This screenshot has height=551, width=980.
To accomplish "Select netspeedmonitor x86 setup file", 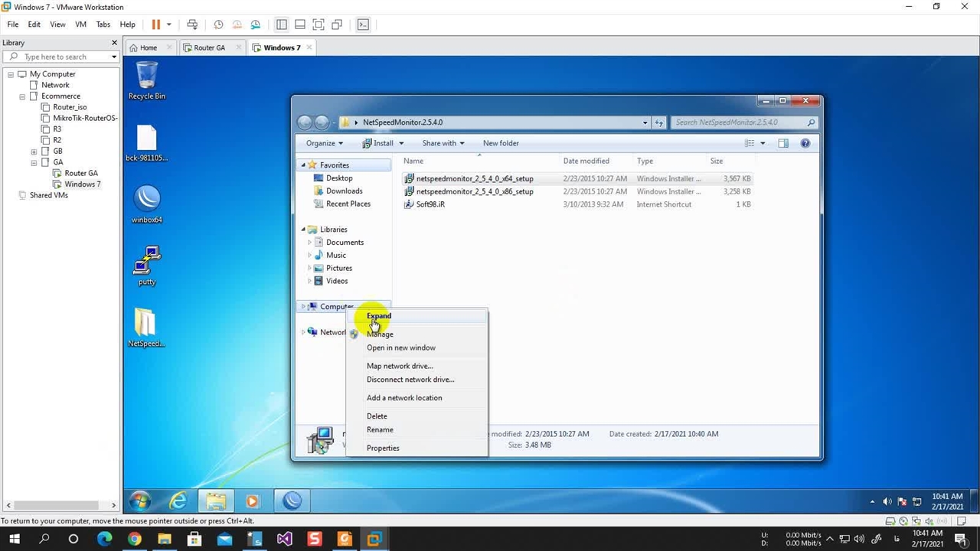I will [474, 191].
